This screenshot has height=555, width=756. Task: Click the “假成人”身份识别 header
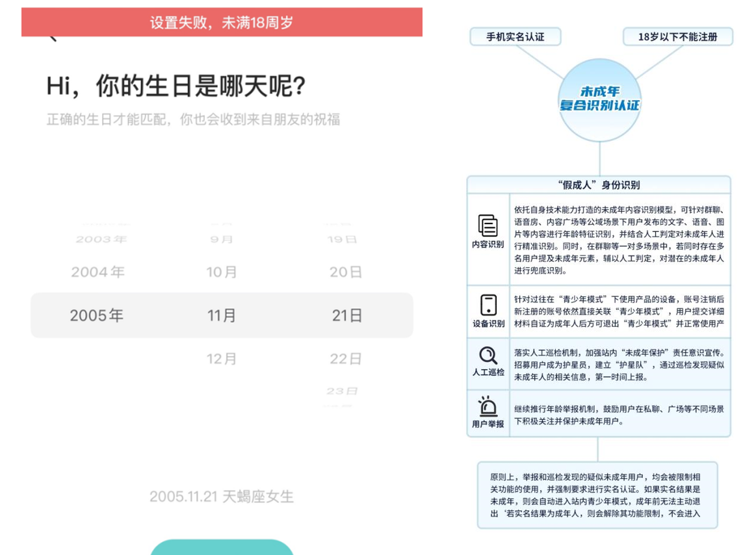598,185
